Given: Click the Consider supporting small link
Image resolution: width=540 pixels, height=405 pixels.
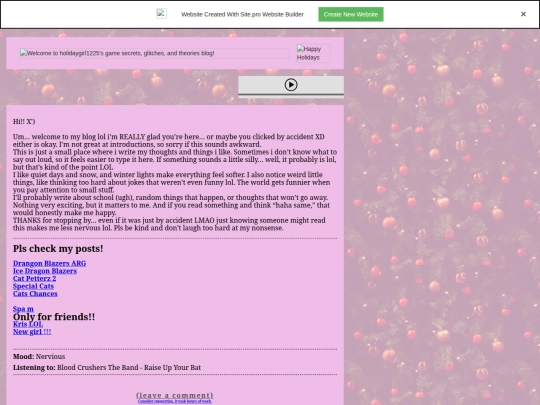Looking at the screenshot, I should (x=175, y=401).
